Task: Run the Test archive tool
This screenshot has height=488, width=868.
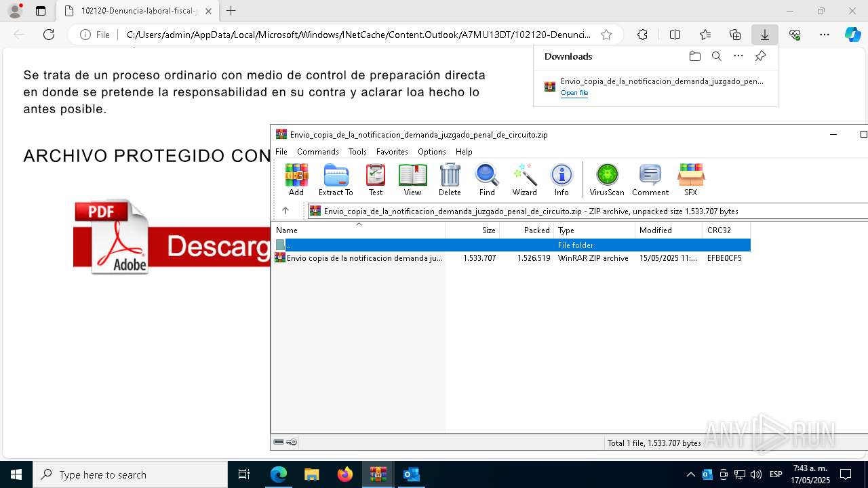Action: 376,180
